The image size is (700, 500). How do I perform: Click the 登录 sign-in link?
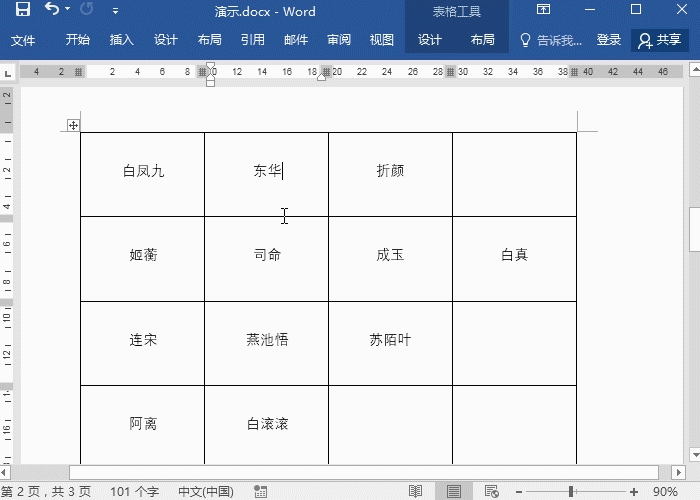(608, 40)
